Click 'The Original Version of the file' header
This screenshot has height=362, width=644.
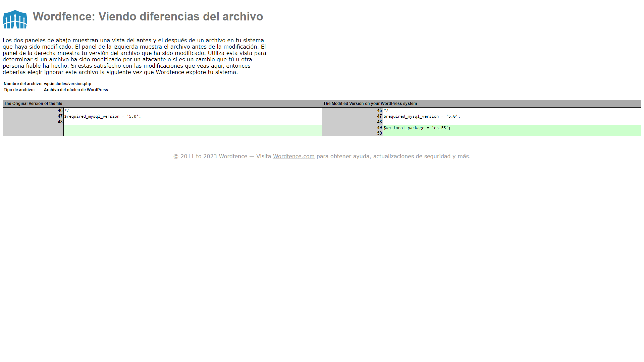pos(33,104)
